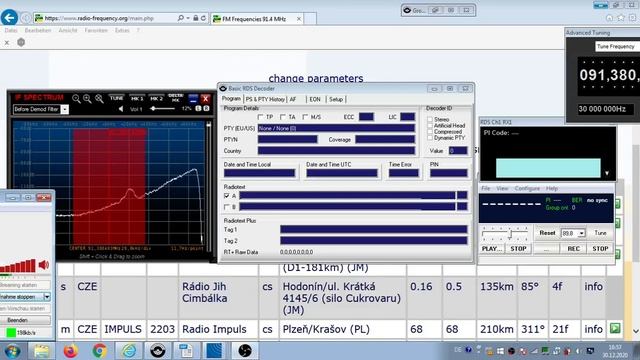This screenshot has height=360, width=640.
Task: Activate marker MK 2 in IF Spectrum
Action: (156, 98)
